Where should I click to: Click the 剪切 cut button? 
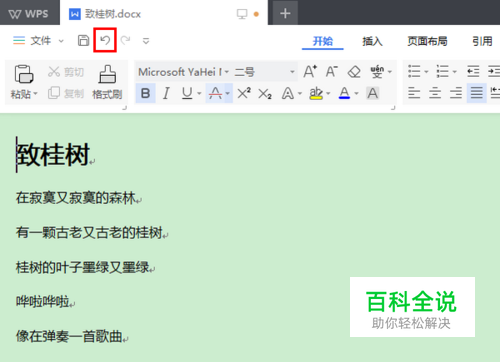tap(66, 72)
